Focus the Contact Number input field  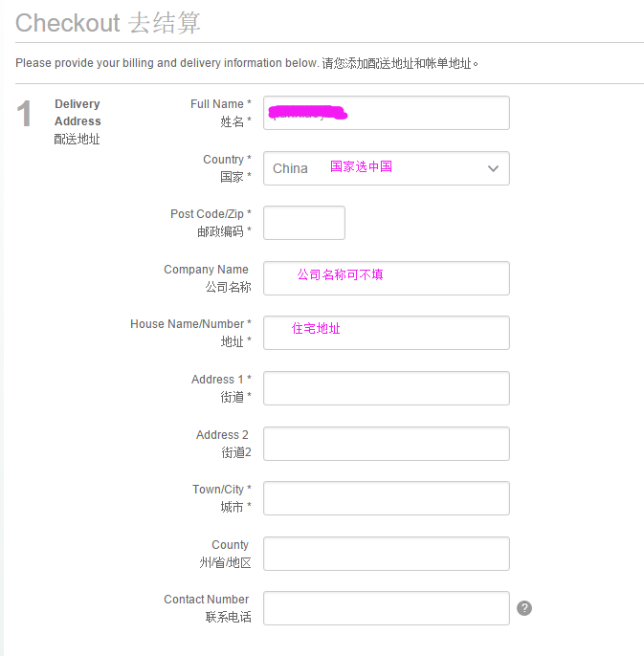[x=386, y=608]
